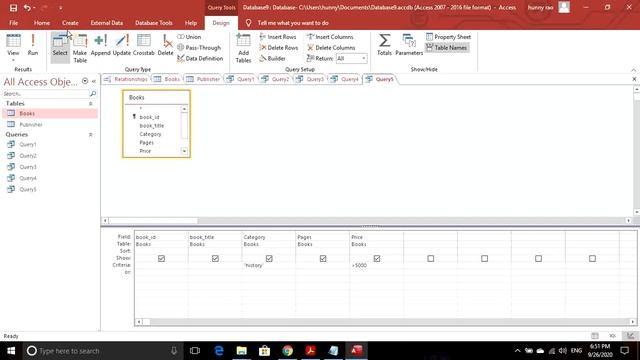Choose Make Table query type
The width and height of the screenshot is (640, 360).
[x=80, y=48]
